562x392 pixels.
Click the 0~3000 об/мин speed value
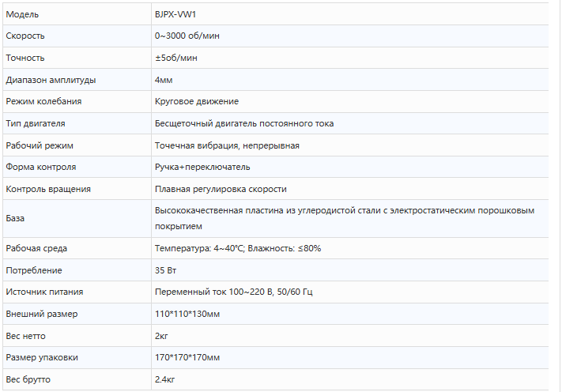(187, 36)
